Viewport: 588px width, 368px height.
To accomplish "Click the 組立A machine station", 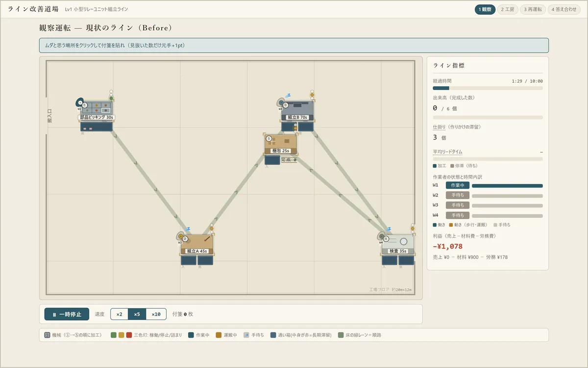I will [196, 244].
